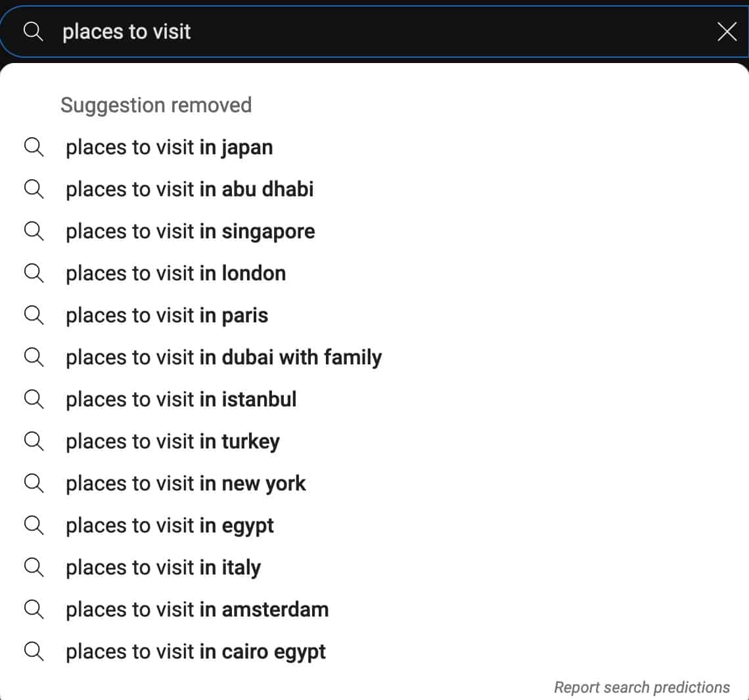Screen dimensions: 749x700
Task: Click 'places to visit in turkey' suggestion
Action: coord(374,441)
